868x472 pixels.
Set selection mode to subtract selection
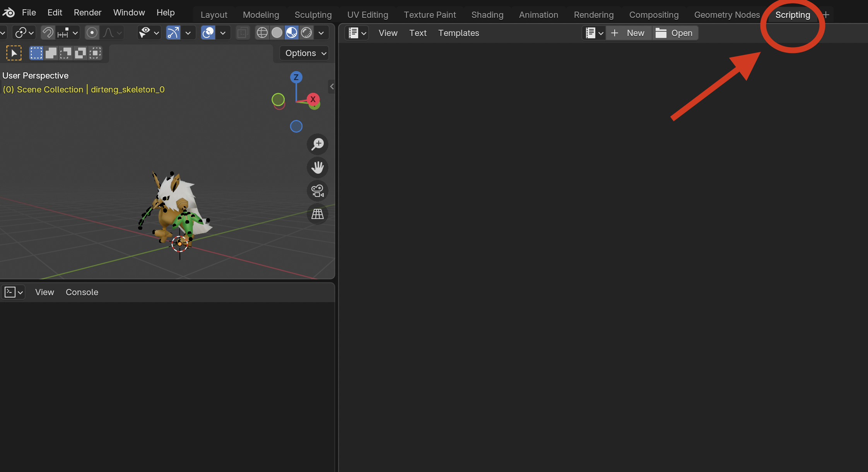[x=66, y=53]
